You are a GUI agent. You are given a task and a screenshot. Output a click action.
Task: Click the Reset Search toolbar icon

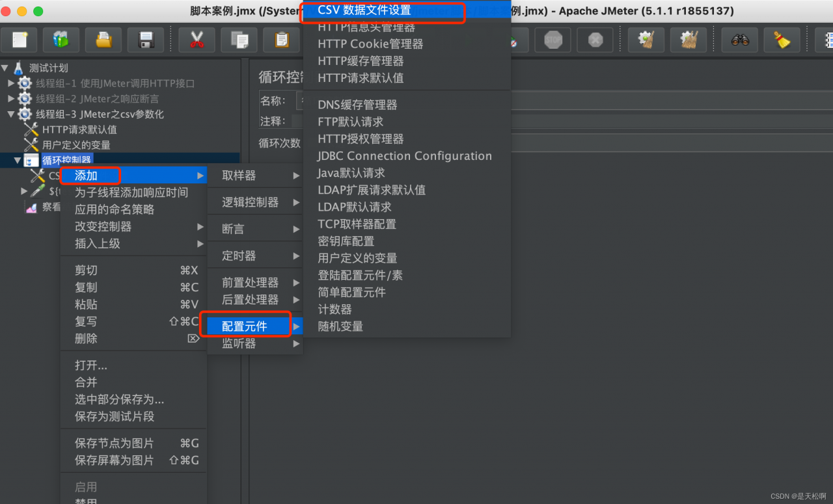[782, 40]
